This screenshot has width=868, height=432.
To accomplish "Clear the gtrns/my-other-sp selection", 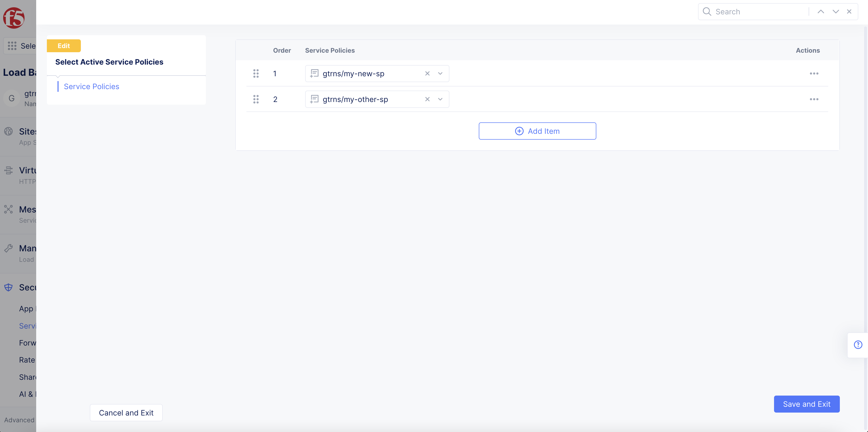I will (x=427, y=99).
